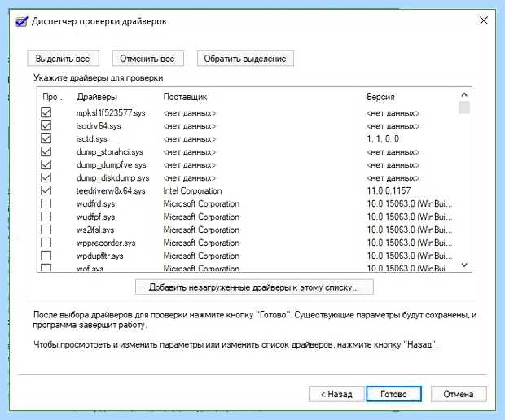The width and height of the screenshot is (505, 420).
Task: Click Обратить выделение button
Action: [x=245, y=59]
